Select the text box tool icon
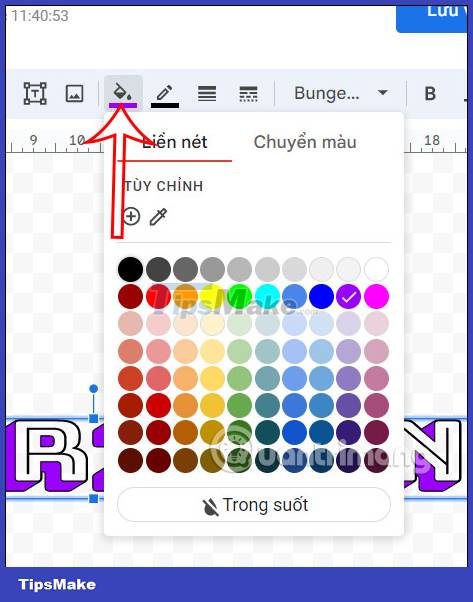473x602 pixels. pyautogui.click(x=35, y=93)
